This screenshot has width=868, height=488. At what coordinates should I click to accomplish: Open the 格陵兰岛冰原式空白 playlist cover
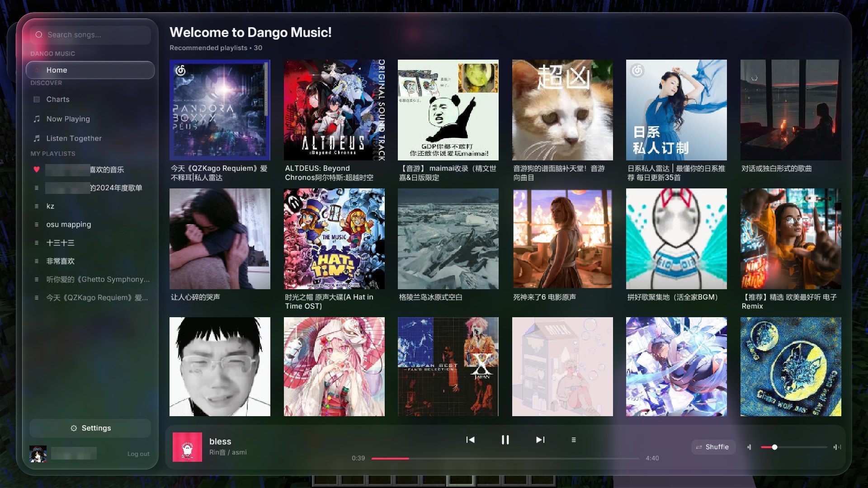(448, 239)
